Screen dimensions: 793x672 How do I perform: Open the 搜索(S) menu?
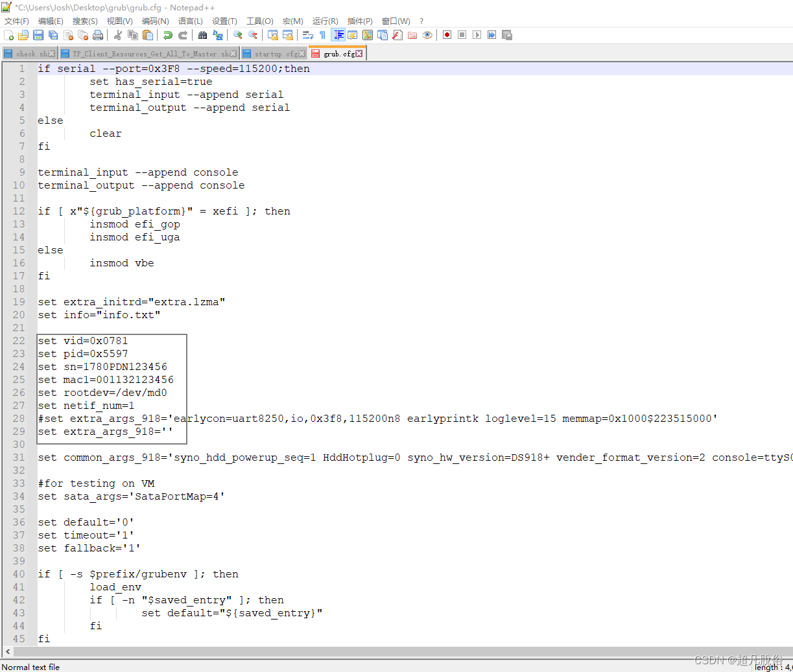(85, 21)
